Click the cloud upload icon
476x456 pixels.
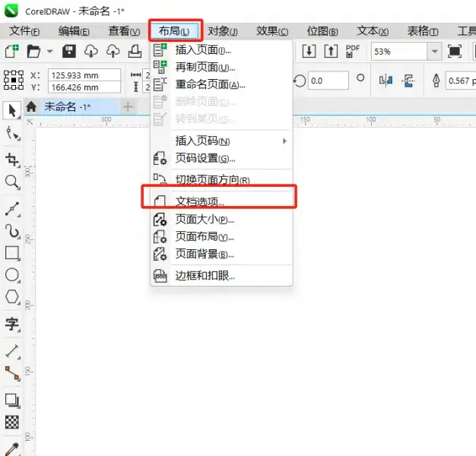113,51
